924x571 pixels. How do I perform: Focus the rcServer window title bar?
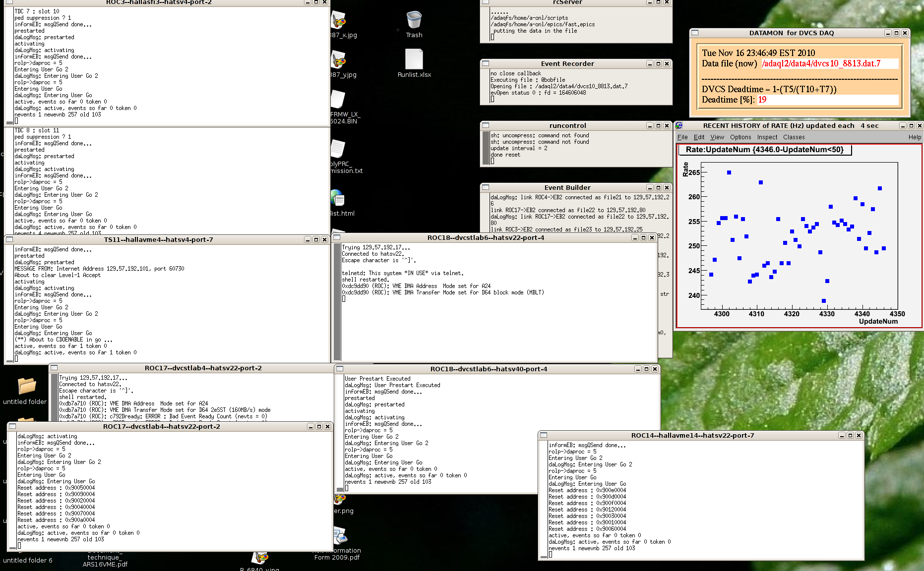click(567, 2)
